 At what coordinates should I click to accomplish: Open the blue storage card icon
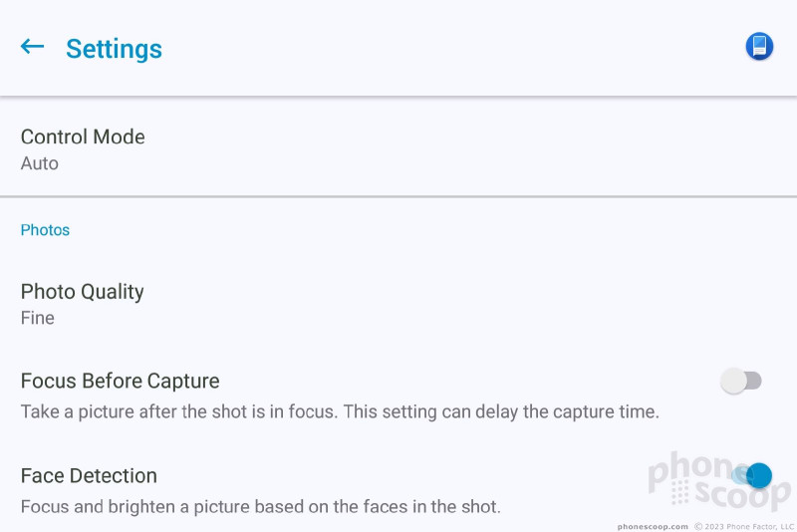(x=759, y=47)
